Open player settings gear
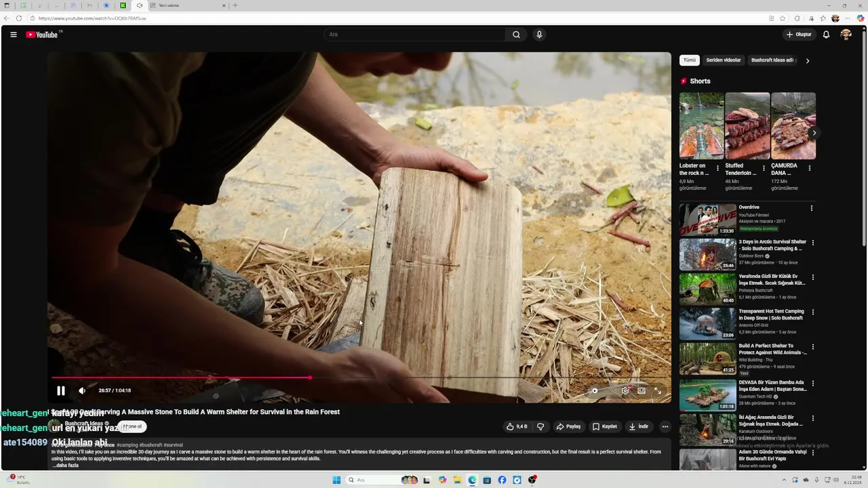Screen dimensions: 868x488 (x=625, y=390)
